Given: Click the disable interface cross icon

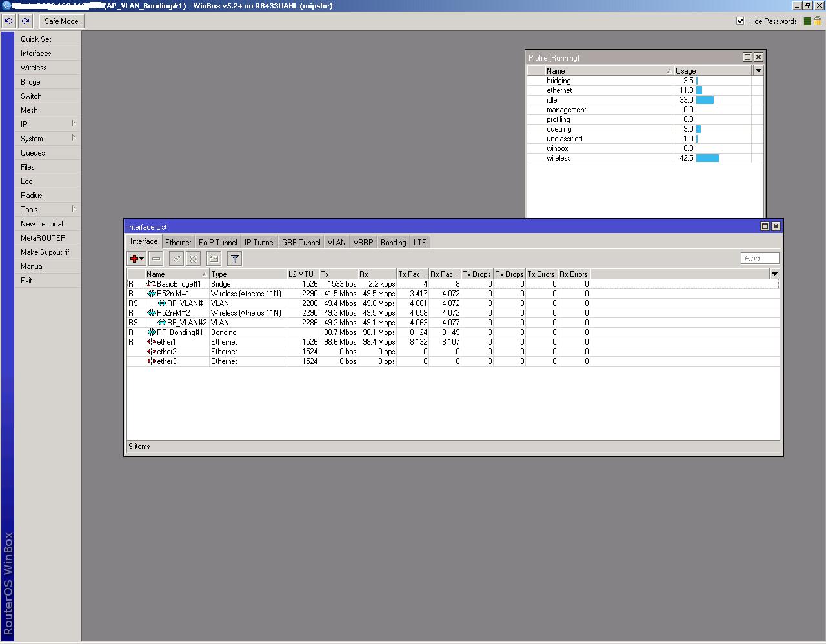Looking at the screenshot, I should [193, 258].
